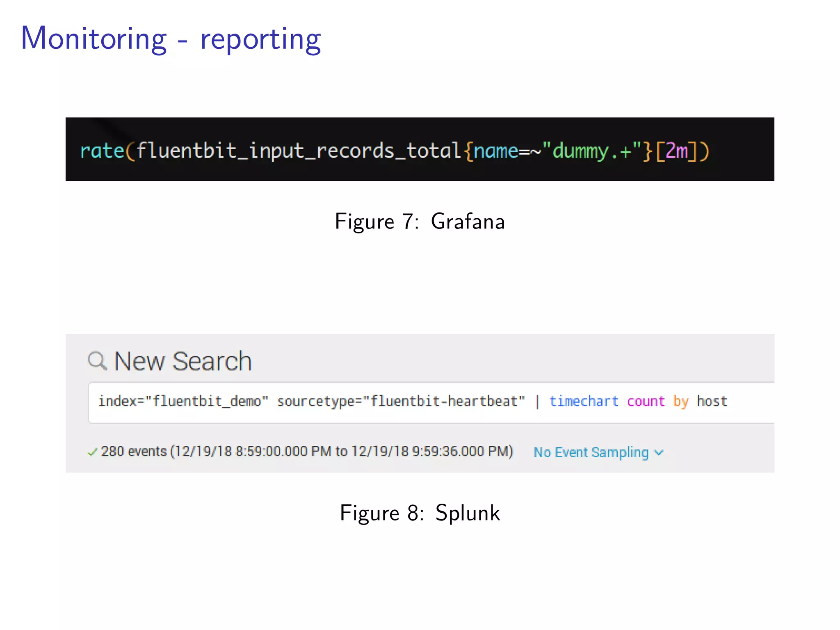
Task: Click the '2m' range in the query
Action: 677,151
